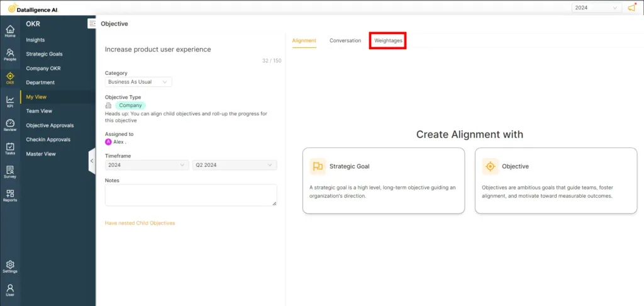
Task: Toggle the OKR menu collapse icon
Action: click(x=92, y=23)
